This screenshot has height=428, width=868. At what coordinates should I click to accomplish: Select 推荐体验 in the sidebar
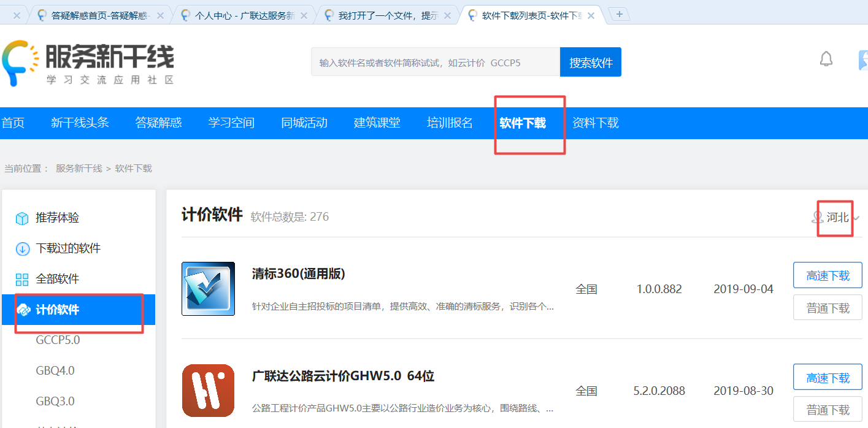coord(58,218)
